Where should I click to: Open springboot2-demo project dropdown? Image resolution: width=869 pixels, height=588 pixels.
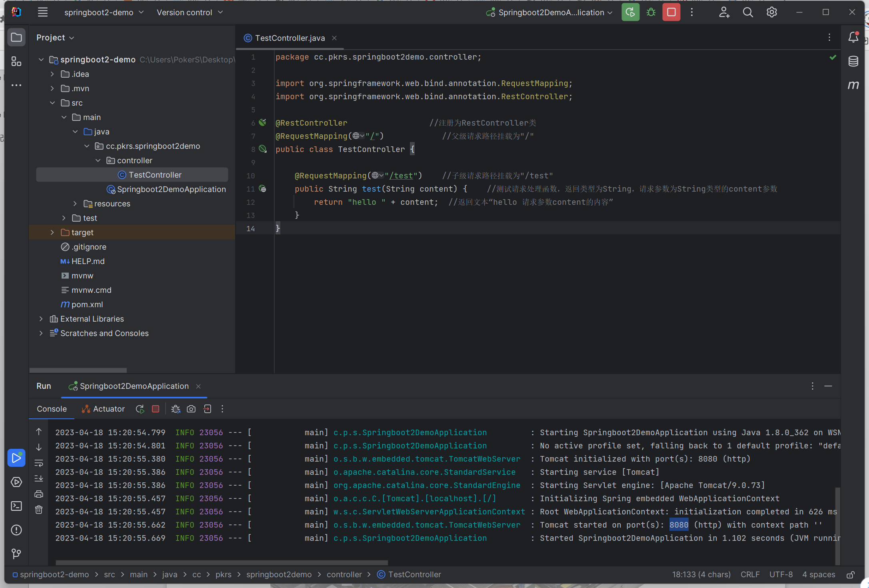(x=104, y=12)
